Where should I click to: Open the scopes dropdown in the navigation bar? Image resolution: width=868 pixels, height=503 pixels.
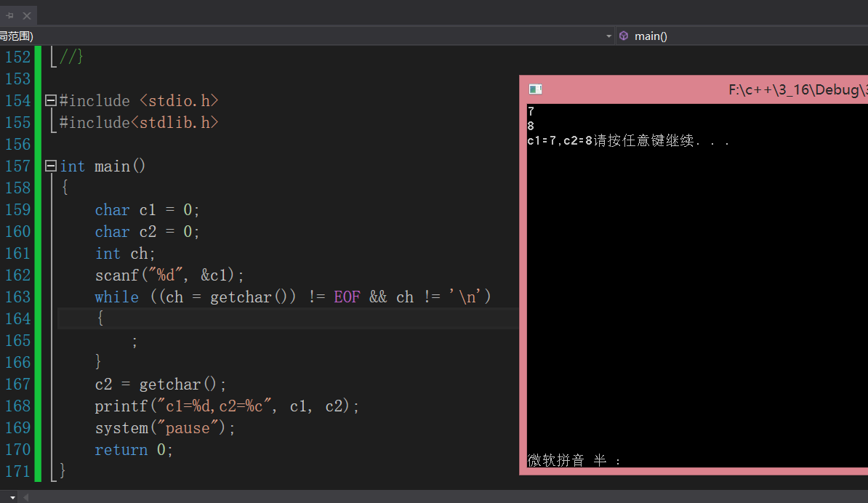608,36
